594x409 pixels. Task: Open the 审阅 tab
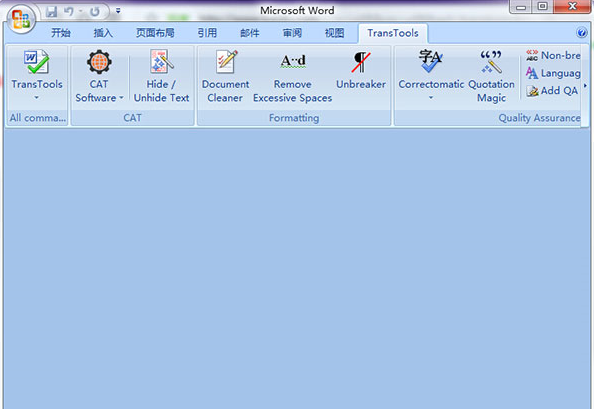click(x=292, y=33)
